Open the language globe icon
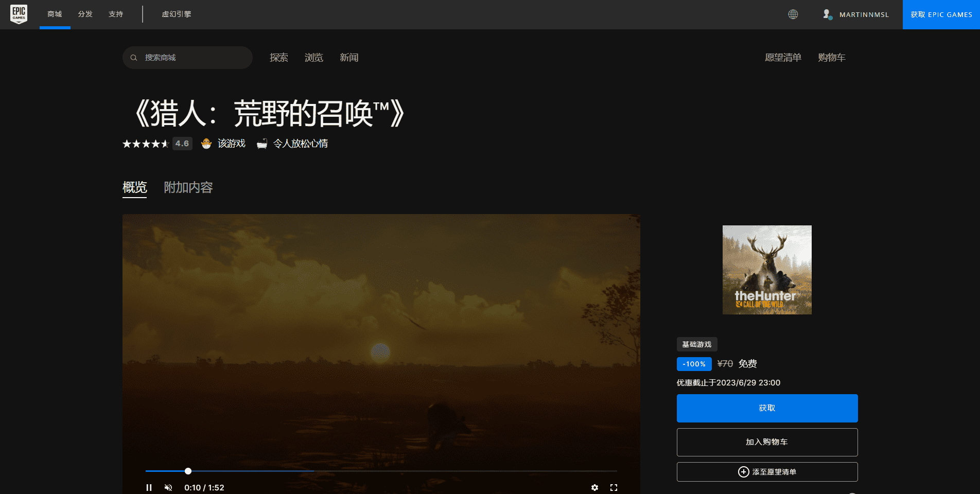 point(793,14)
